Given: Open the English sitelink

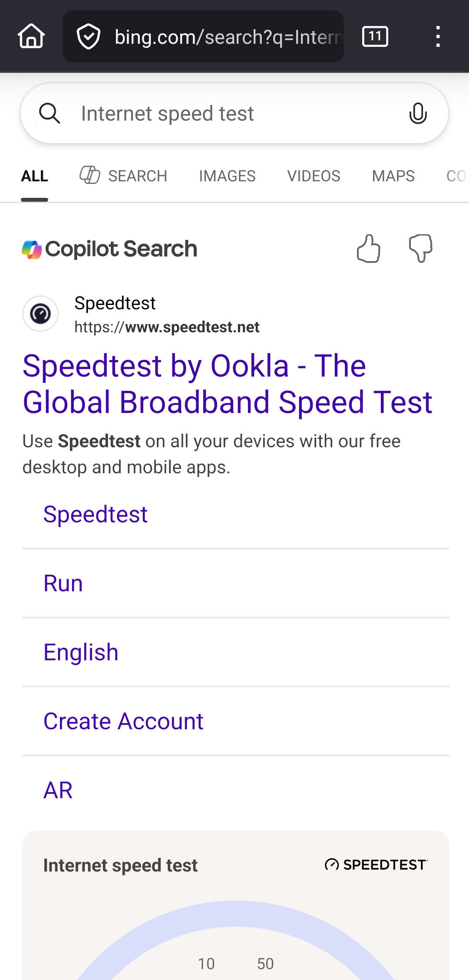Looking at the screenshot, I should (x=81, y=652).
